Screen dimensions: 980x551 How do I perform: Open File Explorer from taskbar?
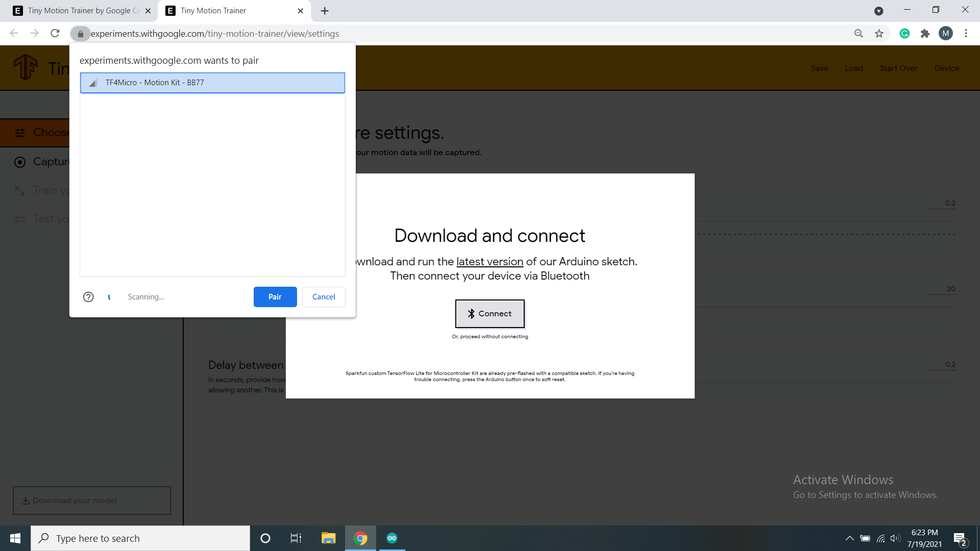tap(328, 538)
